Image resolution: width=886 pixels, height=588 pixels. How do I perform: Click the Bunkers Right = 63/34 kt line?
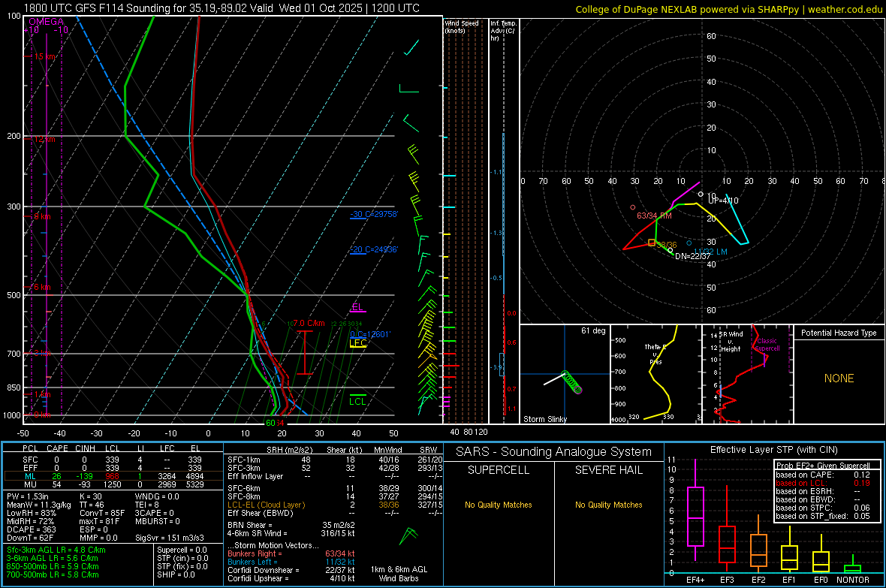[291, 553]
